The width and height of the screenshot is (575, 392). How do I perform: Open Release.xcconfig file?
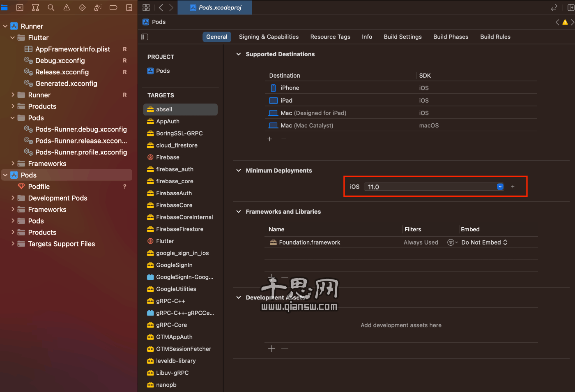point(62,72)
